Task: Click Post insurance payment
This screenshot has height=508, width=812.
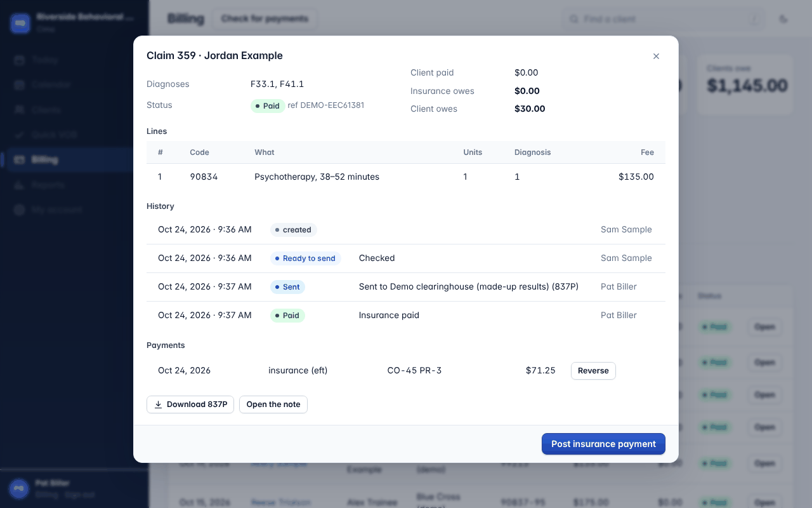Action: (x=603, y=444)
